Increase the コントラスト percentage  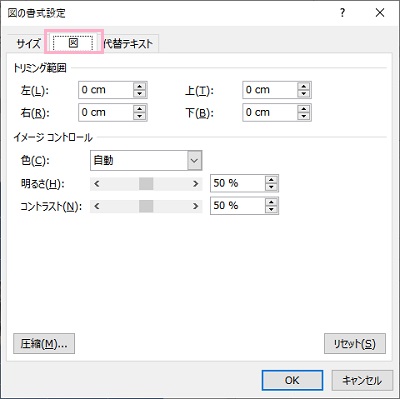click(x=271, y=202)
